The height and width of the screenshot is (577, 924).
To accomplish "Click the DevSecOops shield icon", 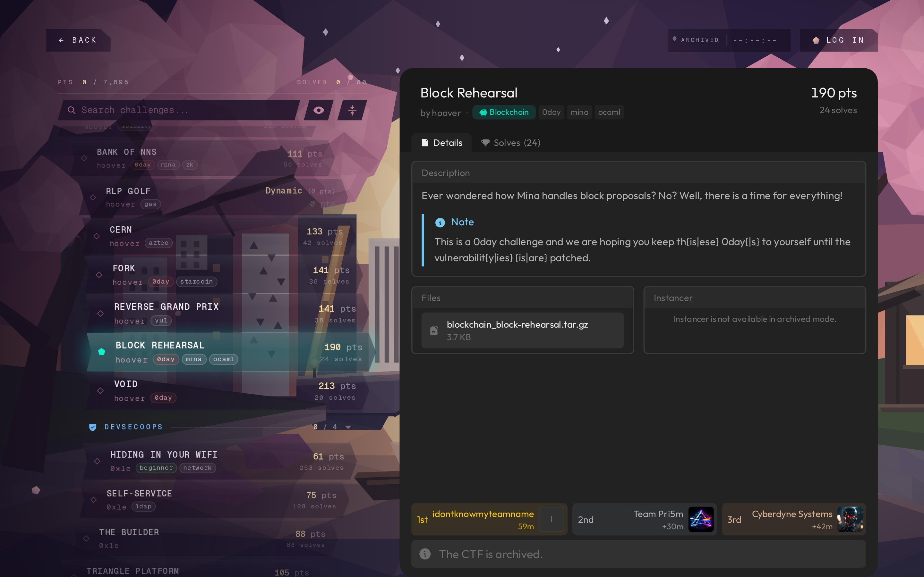I will point(92,427).
